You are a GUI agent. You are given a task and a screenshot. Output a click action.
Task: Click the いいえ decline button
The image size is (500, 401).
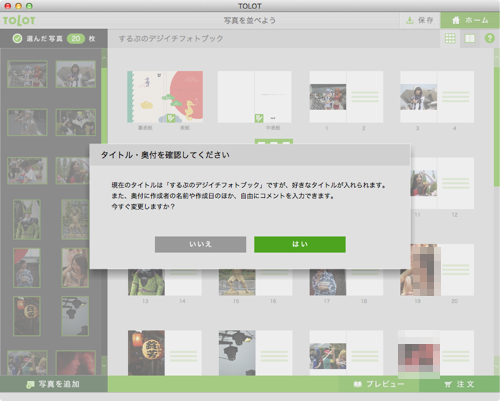[x=200, y=244]
